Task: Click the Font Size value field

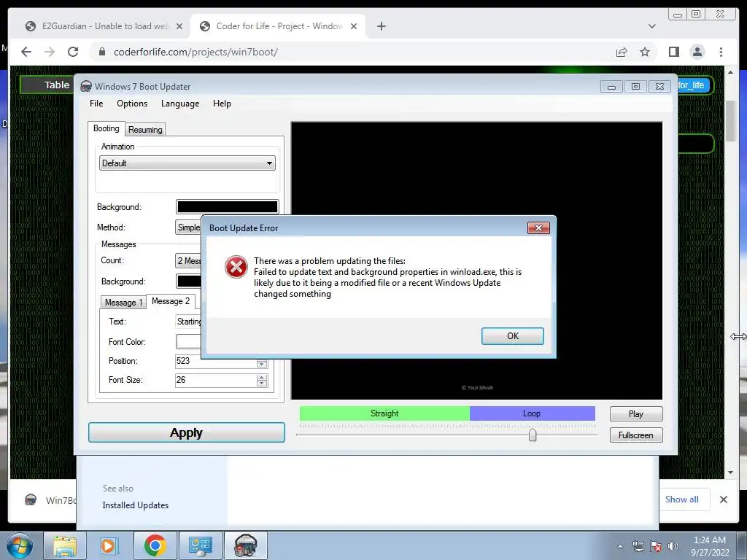Action: 215,380
